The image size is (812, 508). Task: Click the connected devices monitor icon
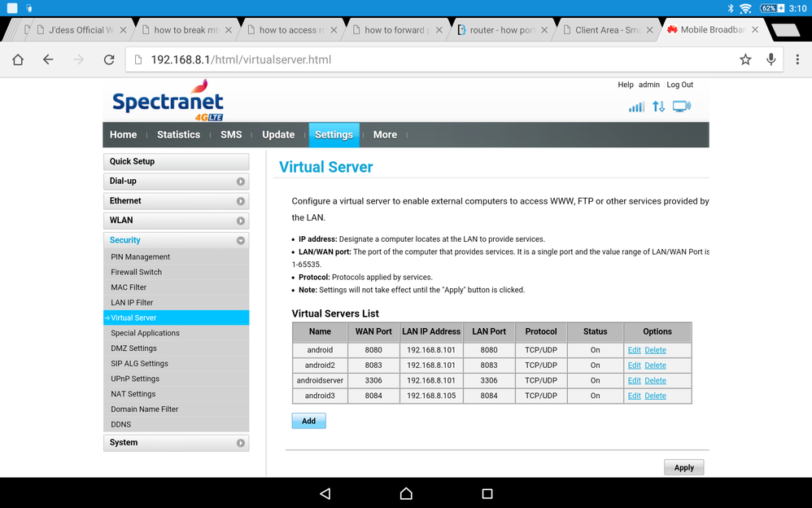682,107
